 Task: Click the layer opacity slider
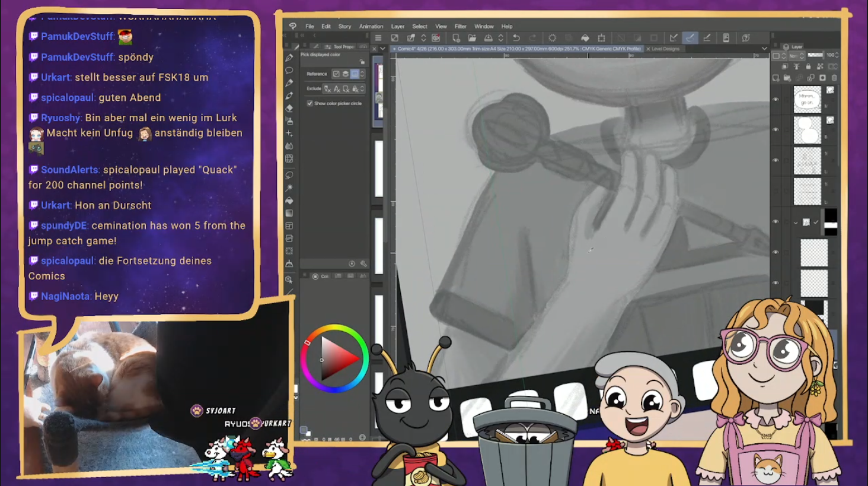816,55
